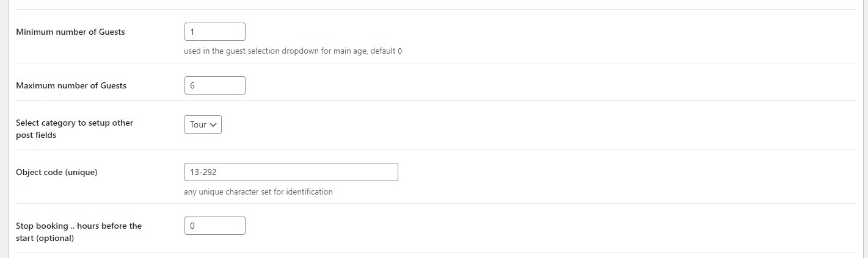Click the 'Maximum number of Guests' label
This screenshot has height=258, width=868.
click(x=71, y=85)
